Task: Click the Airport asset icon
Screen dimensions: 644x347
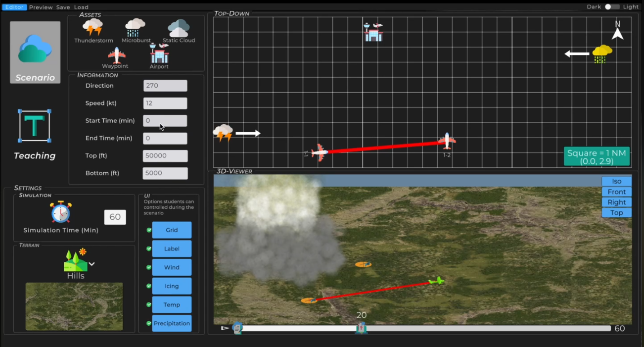Action: (159, 53)
